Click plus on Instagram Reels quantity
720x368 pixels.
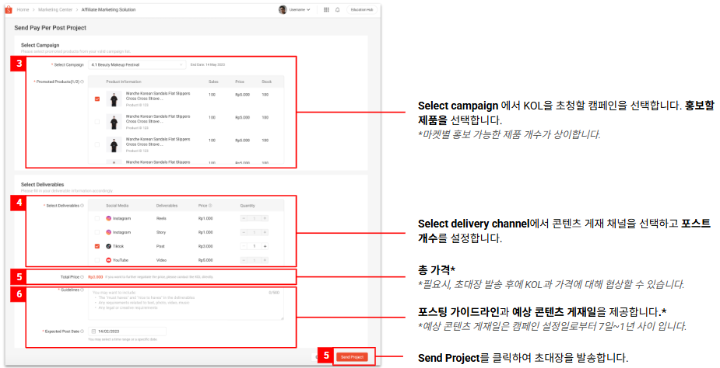point(265,219)
